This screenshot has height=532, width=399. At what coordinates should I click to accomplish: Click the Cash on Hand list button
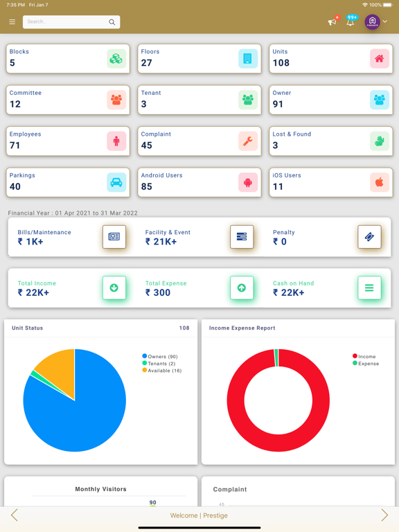(x=369, y=287)
